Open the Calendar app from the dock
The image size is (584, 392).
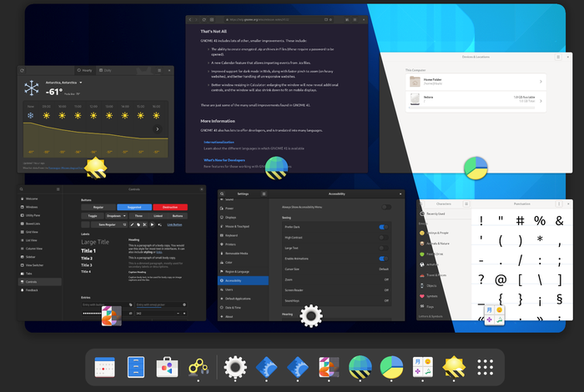pyautogui.click(x=104, y=367)
